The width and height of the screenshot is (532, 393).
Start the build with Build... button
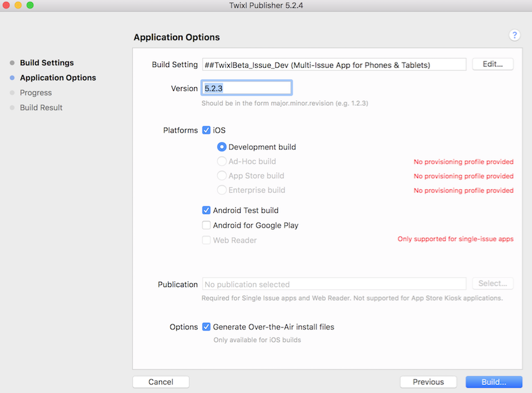[494, 382]
